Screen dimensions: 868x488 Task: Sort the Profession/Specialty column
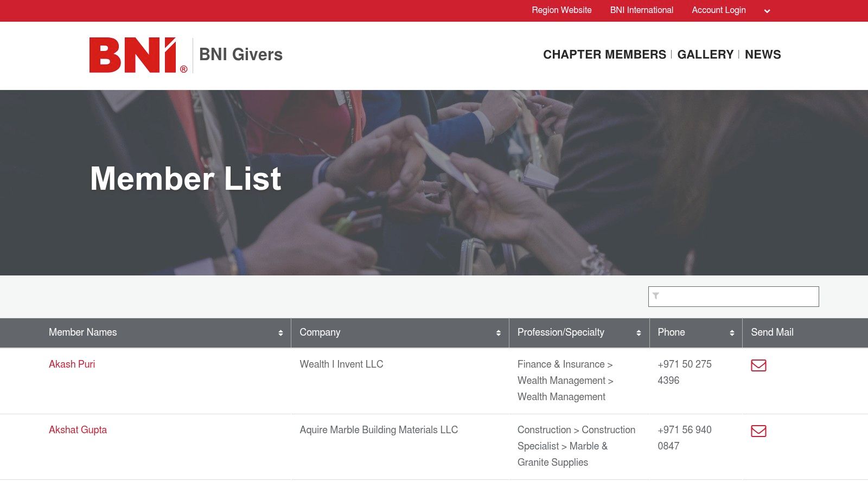[x=639, y=332]
